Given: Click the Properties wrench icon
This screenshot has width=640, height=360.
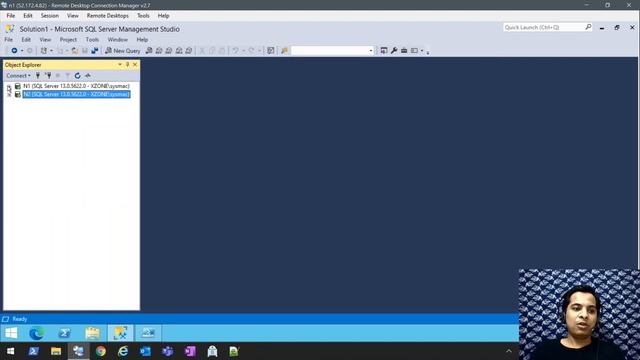Looking at the screenshot, I should coord(394,51).
